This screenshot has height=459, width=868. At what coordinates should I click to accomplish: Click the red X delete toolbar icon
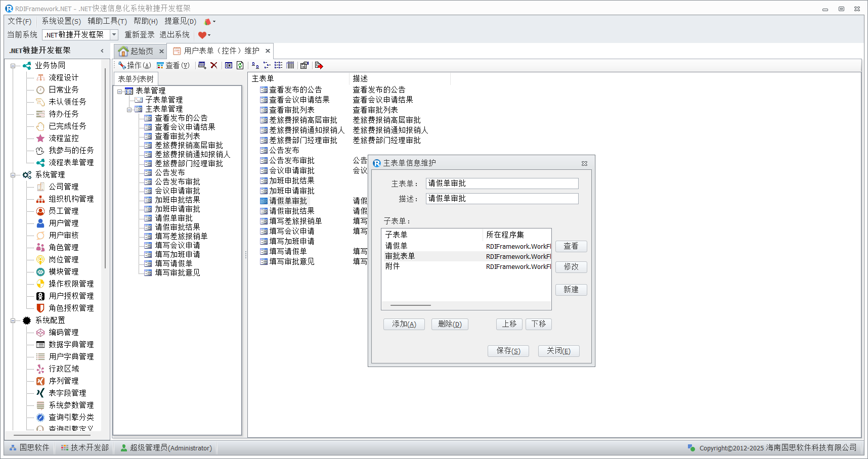[214, 65]
